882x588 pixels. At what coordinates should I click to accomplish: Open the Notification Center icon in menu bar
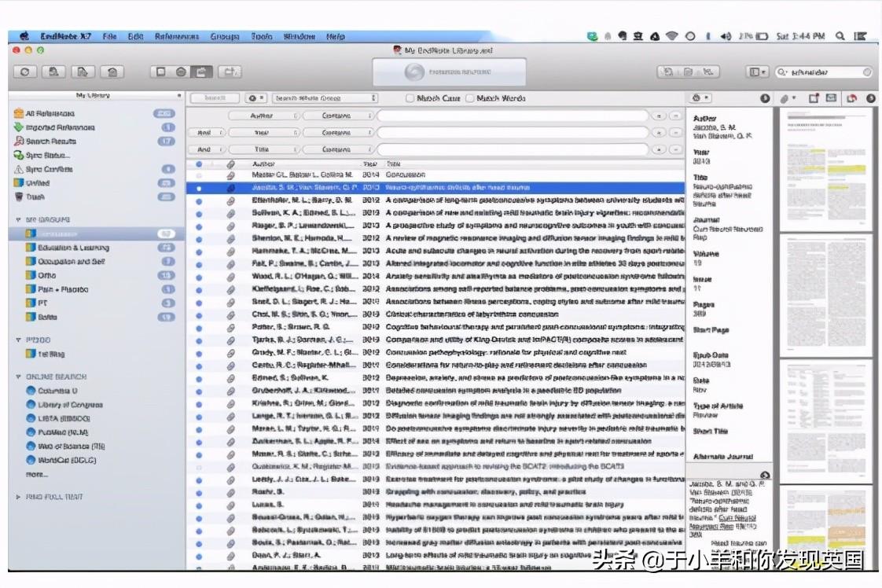pyautogui.click(x=860, y=36)
